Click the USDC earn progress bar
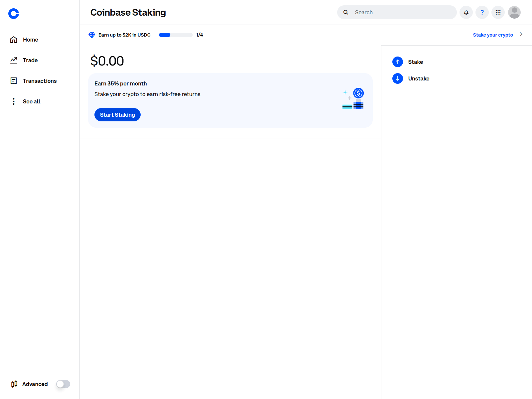This screenshot has height=399, width=532. pyautogui.click(x=176, y=35)
